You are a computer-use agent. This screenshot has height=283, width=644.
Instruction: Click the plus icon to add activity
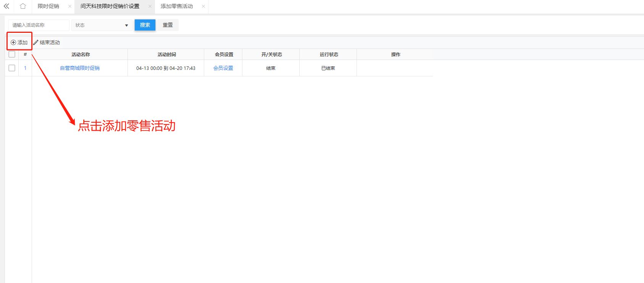pos(13,42)
